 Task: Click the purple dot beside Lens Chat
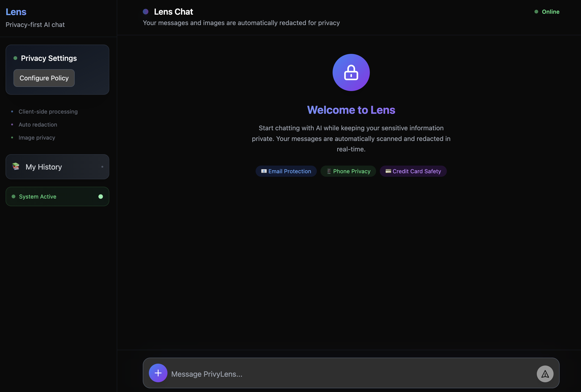click(146, 12)
